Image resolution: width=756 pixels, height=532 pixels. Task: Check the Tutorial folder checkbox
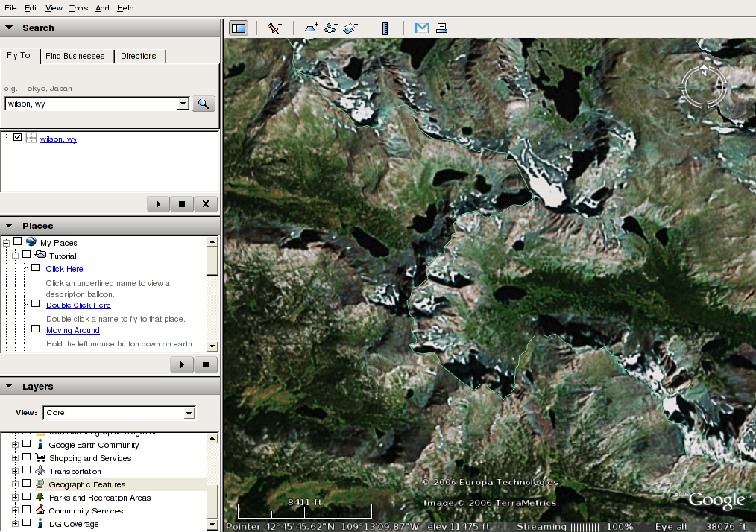click(27, 254)
